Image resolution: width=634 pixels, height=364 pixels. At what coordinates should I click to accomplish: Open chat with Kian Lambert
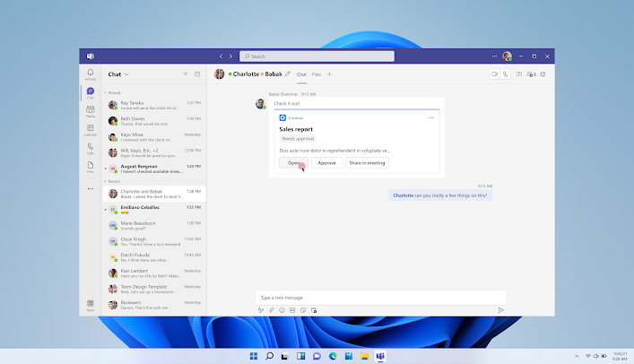pyautogui.click(x=154, y=273)
